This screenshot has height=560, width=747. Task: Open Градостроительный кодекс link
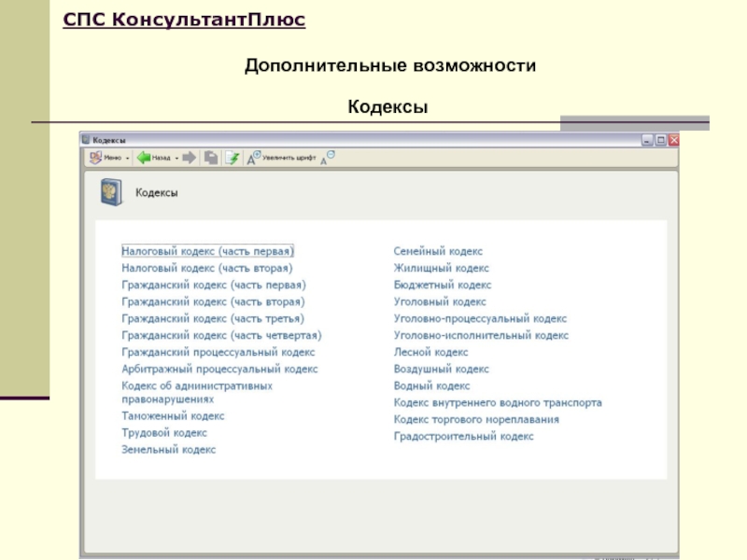(x=463, y=436)
